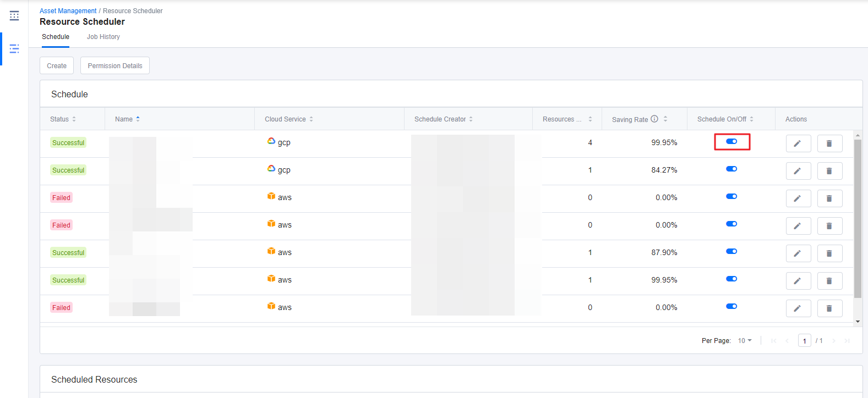
Task: Click the Saving Rate info icon
Action: (654, 119)
